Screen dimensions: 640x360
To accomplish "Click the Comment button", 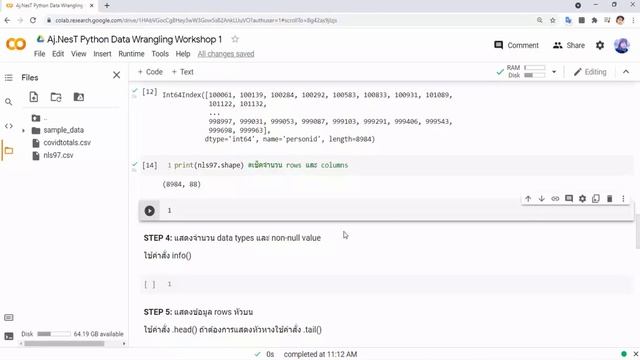I will click(516, 45).
